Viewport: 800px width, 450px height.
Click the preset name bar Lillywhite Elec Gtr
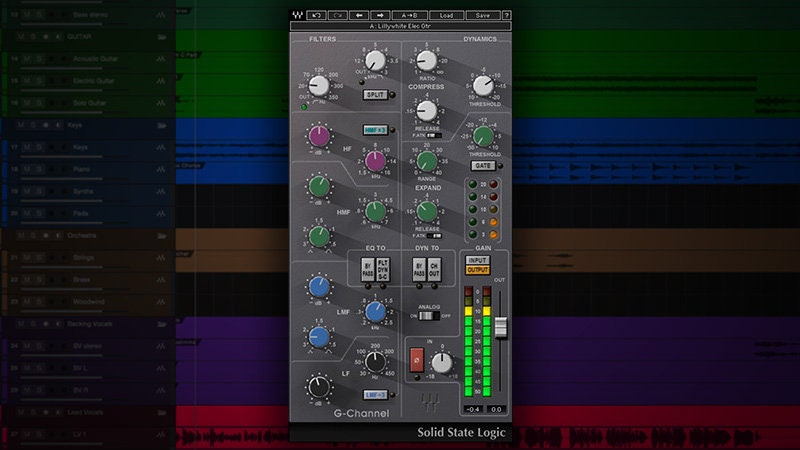coord(401,26)
